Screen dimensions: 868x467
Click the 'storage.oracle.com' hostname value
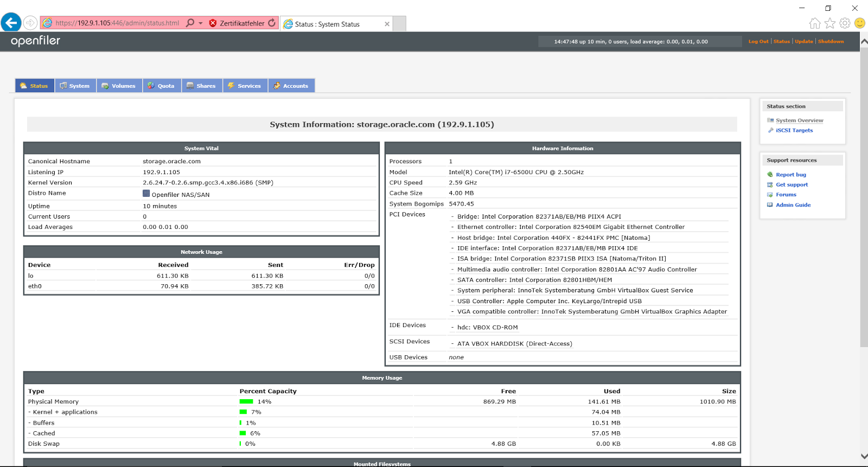pyautogui.click(x=171, y=162)
